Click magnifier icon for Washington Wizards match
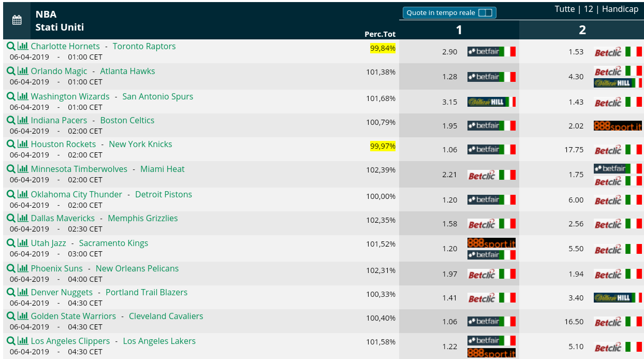The height and width of the screenshot is (359, 644). 11,96
